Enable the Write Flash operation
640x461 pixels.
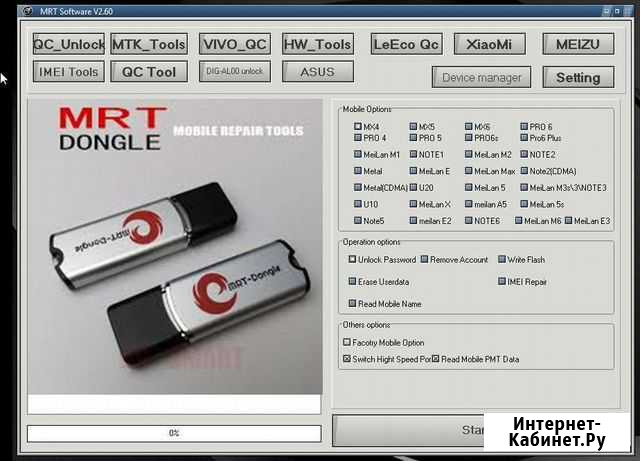click(x=502, y=259)
